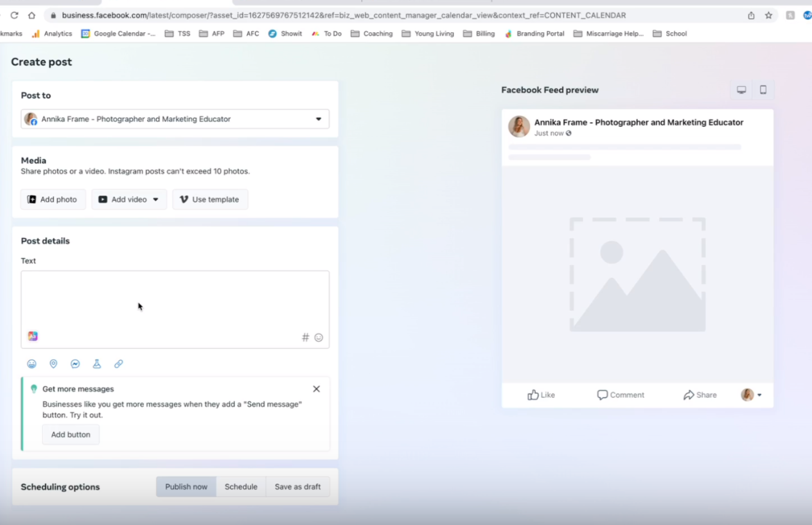Select the emoji feeling icon below the text field

(32, 364)
